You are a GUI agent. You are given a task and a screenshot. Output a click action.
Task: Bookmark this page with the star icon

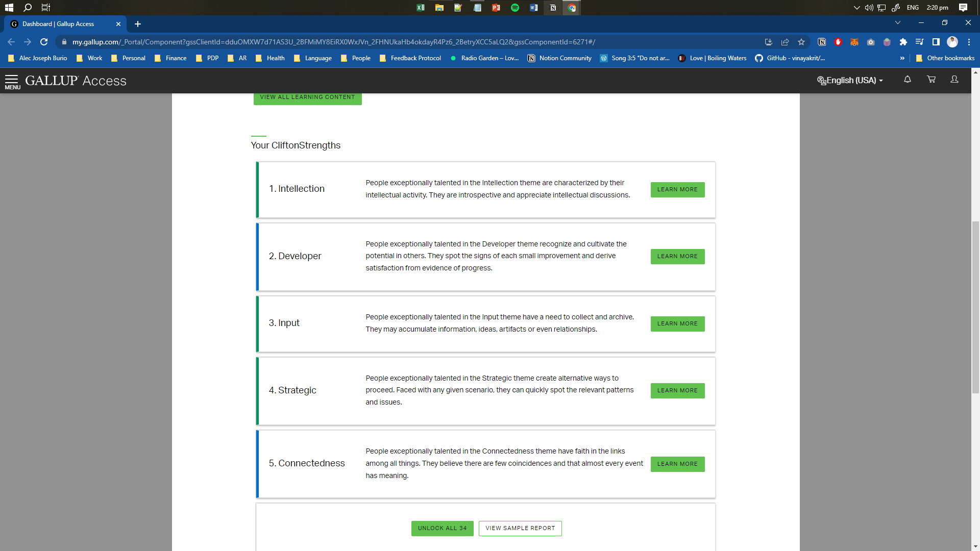801,42
